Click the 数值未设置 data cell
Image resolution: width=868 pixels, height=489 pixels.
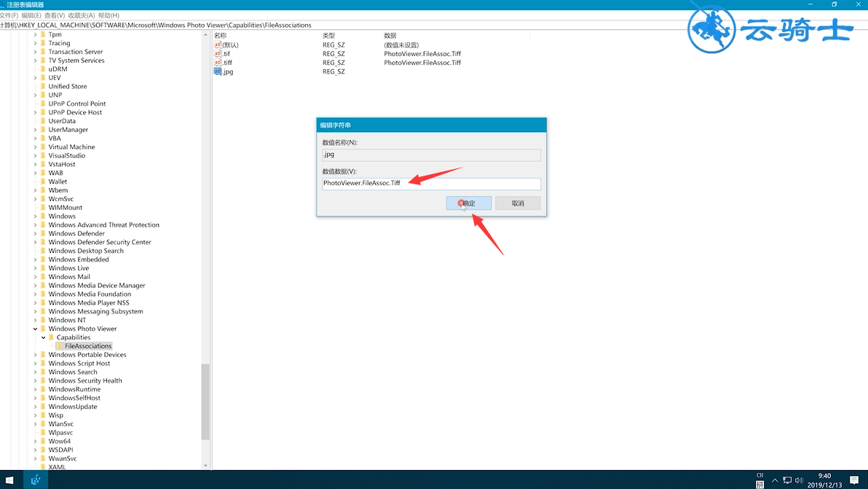[401, 45]
